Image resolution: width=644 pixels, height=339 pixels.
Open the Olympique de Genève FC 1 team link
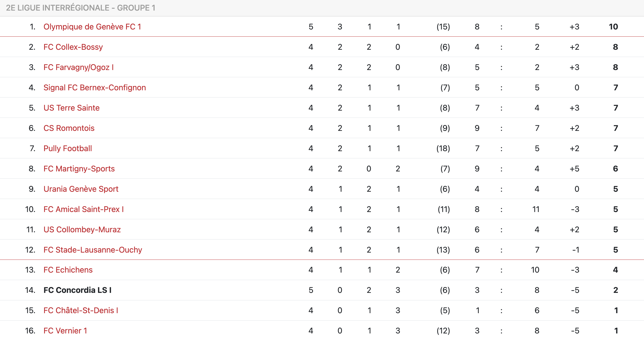pos(92,27)
